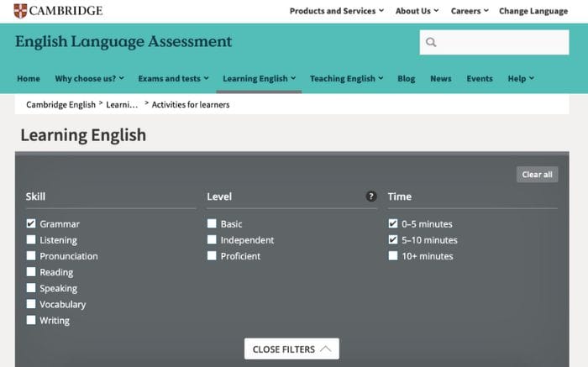Check the Speaking skill checkbox

[31, 288]
